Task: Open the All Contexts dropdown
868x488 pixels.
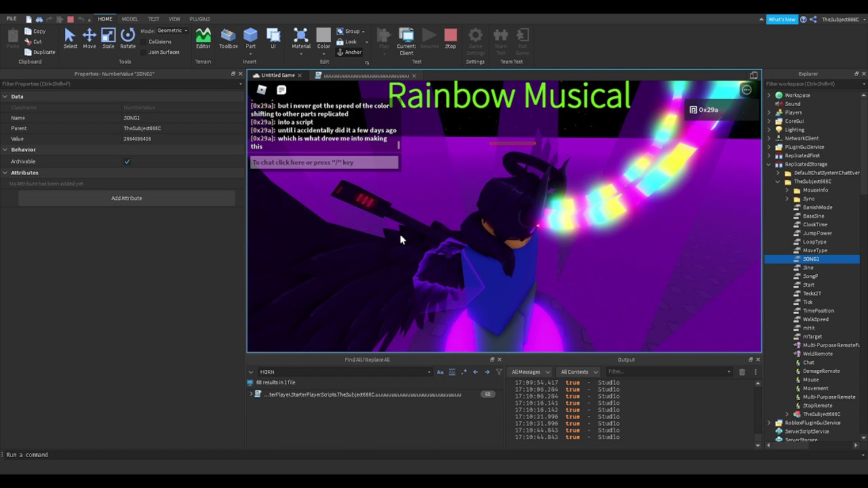Action: [x=578, y=372]
